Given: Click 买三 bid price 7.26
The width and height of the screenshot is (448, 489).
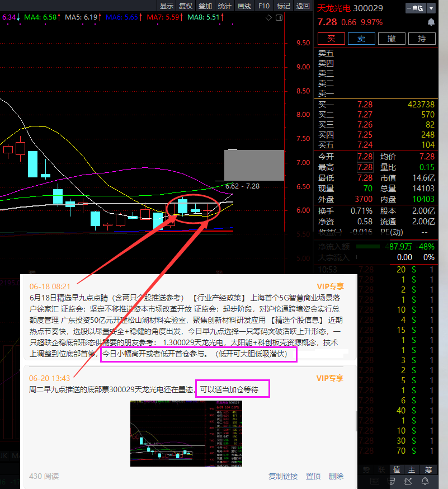Looking at the screenshot, I should (x=365, y=125).
